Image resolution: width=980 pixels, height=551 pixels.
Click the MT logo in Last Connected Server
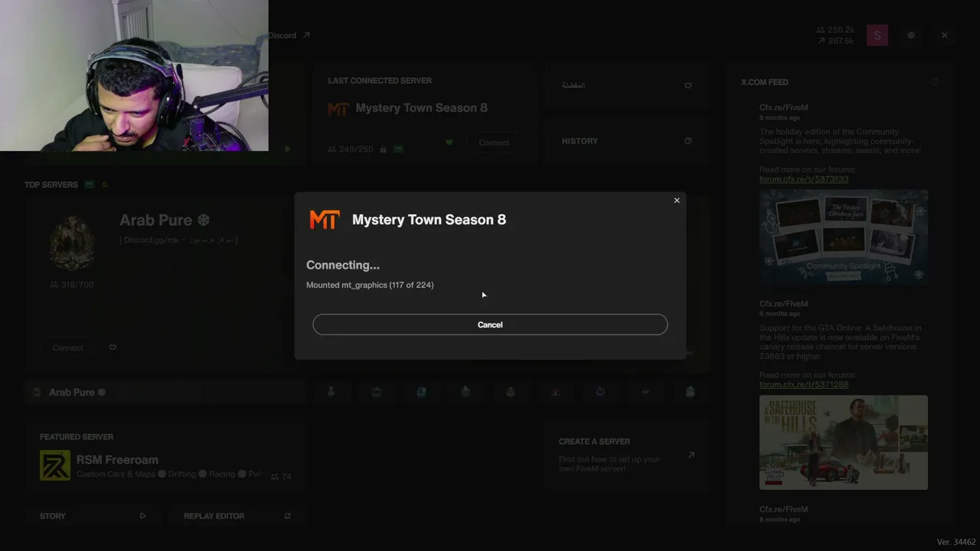(338, 109)
